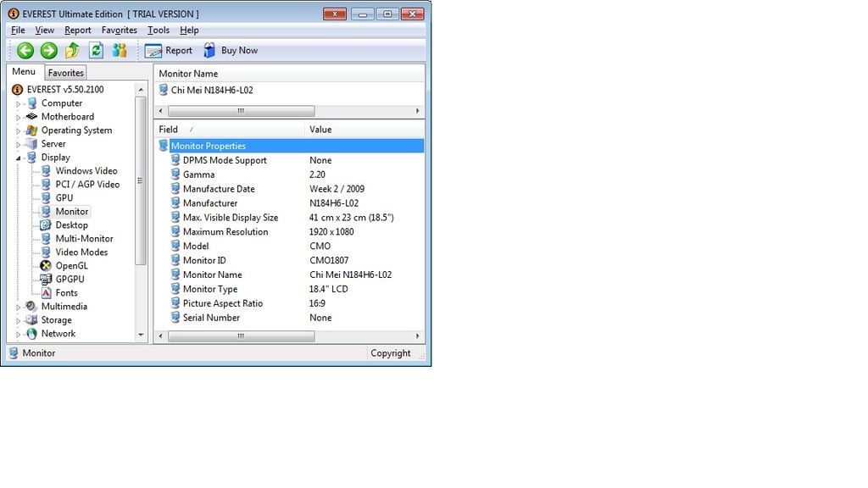Open the File menu

pos(18,30)
